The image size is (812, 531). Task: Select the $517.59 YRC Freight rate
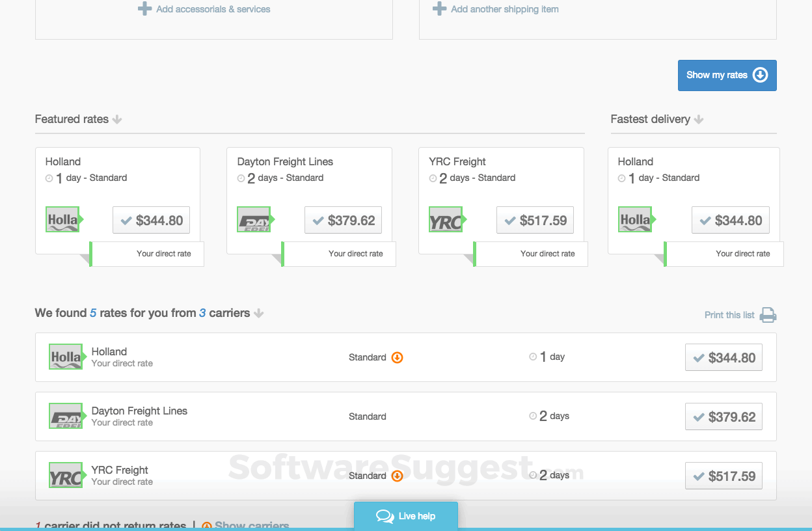click(x=724, y=475)
